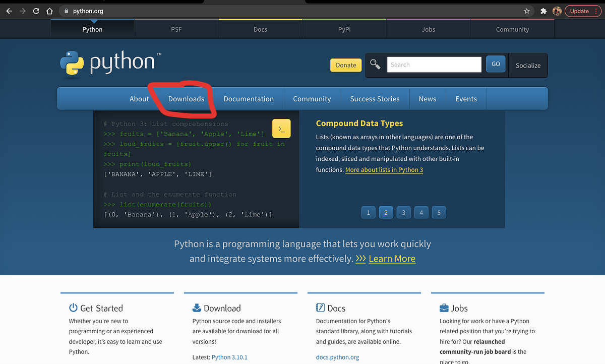The height and width of the screenshot is (364, 605).
Task: Click the Docs document icon
Action: click(x=321, y=308)
